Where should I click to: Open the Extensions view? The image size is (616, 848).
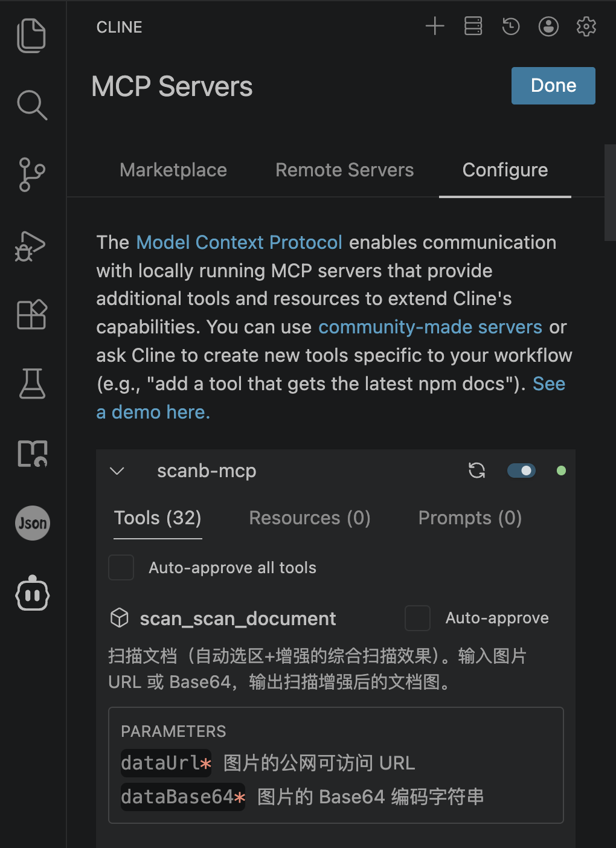coord(32,314)
